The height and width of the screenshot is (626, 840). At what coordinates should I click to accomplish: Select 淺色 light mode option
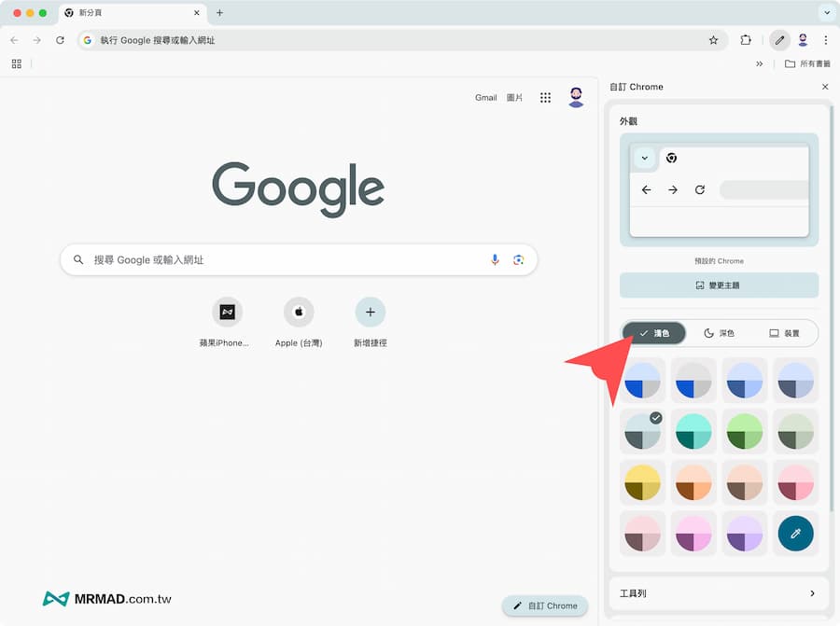[654, 333]
